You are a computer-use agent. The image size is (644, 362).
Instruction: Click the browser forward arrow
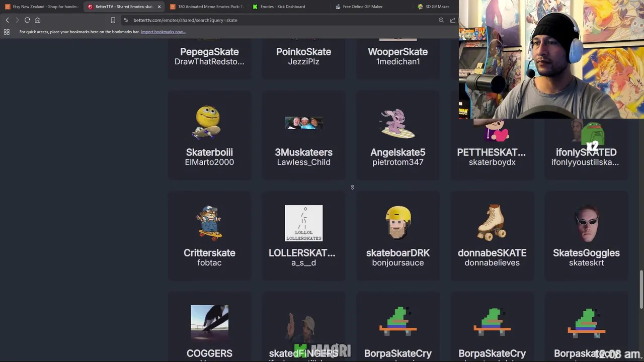point(17,20)
